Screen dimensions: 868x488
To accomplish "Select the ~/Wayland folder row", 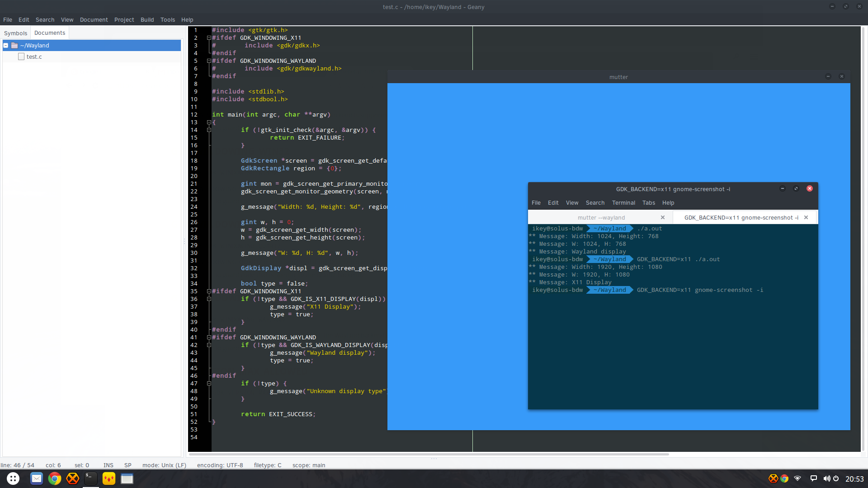I will point(92,46).
